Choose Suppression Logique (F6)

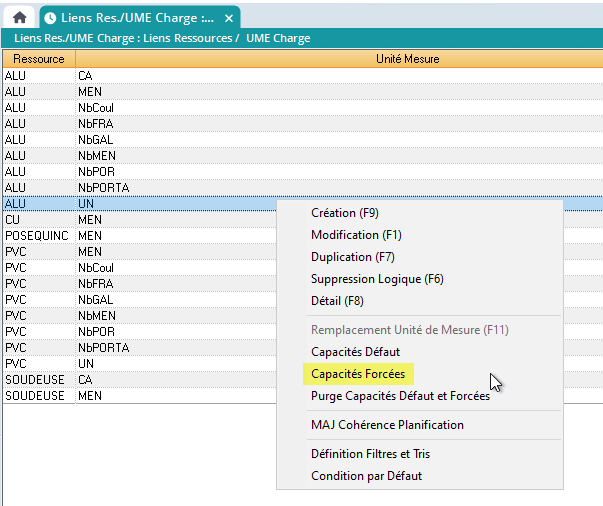tap(377, 279)
